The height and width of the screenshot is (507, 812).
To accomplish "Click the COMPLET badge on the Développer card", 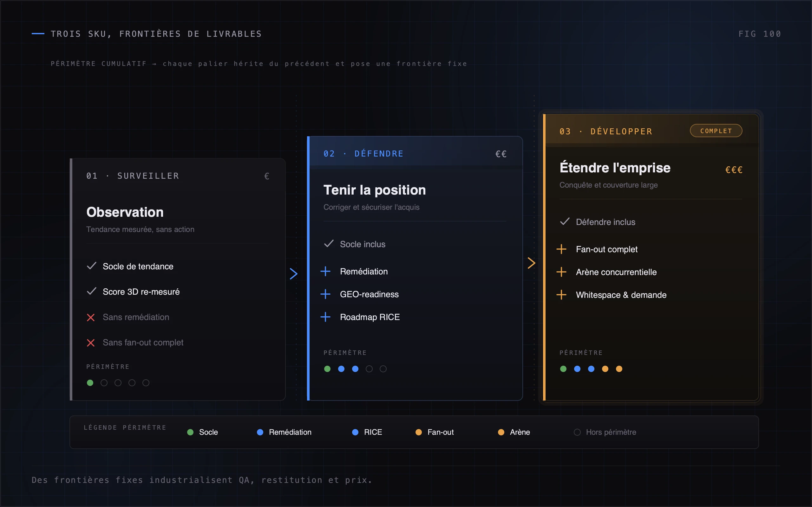I will pyautogui.click(x=716, y=131).
